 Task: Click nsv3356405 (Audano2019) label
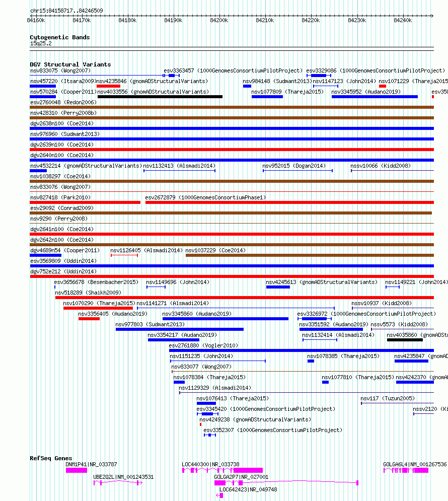pyautogui.click(x=113, y=314)
